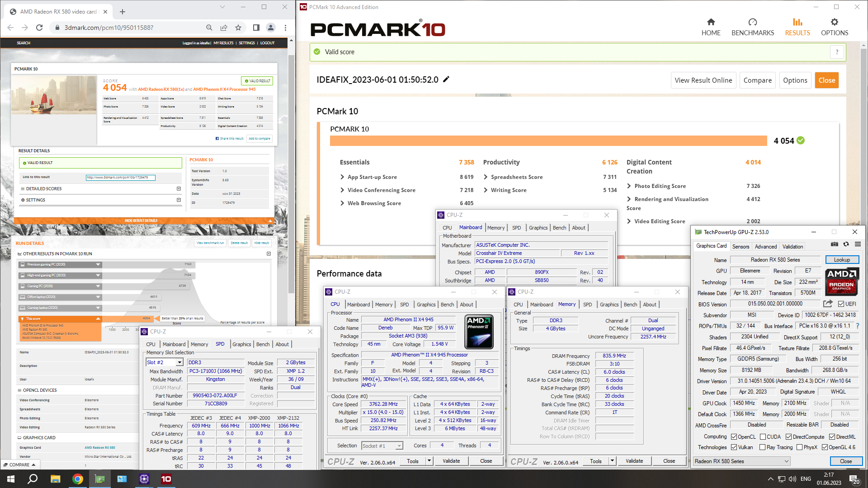Click the Chrome address bar URL

[108, 28]
